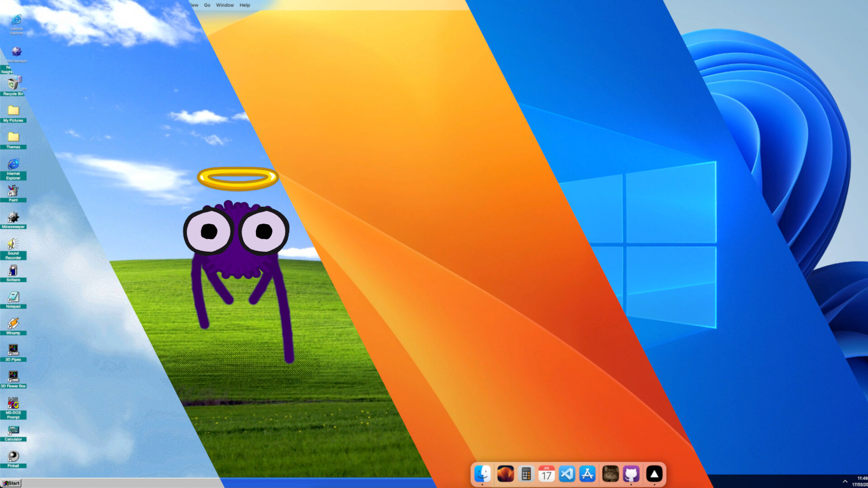Open the MS-DOS Prompt shortcut
The image size is (868, 488).
13,404
